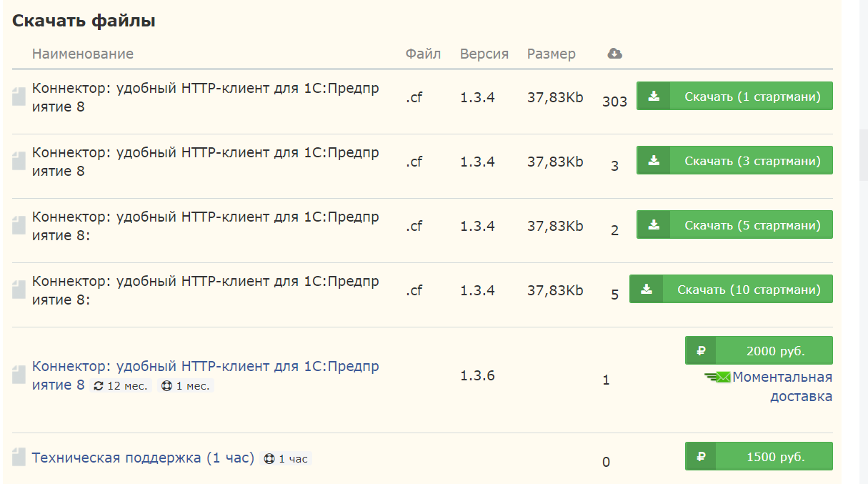Click the 303 download count
This screenshot has width=868, height=484.
point(614,102)
